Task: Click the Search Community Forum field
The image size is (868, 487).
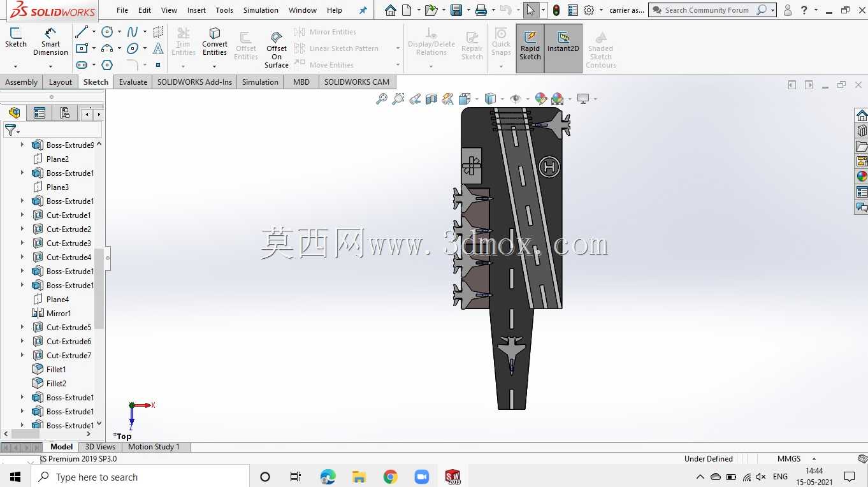Action: click(x=708, y=10)
